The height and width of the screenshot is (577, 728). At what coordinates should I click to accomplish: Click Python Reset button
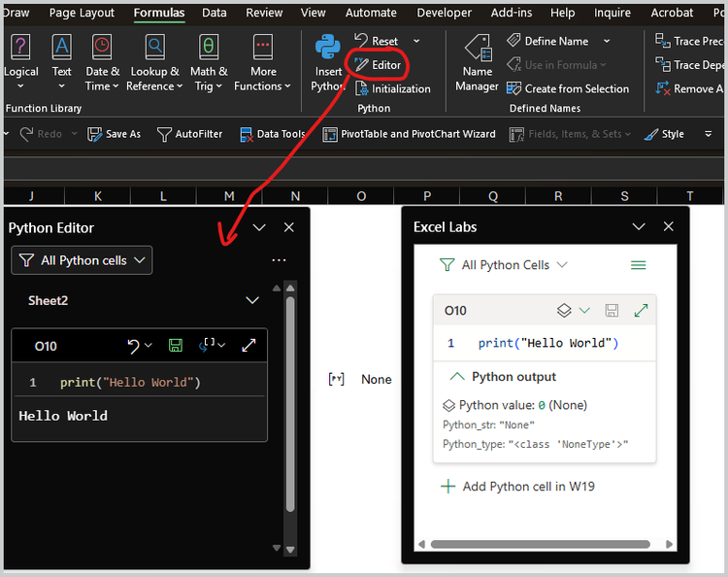pyautogui.click(x=376, y=41)
